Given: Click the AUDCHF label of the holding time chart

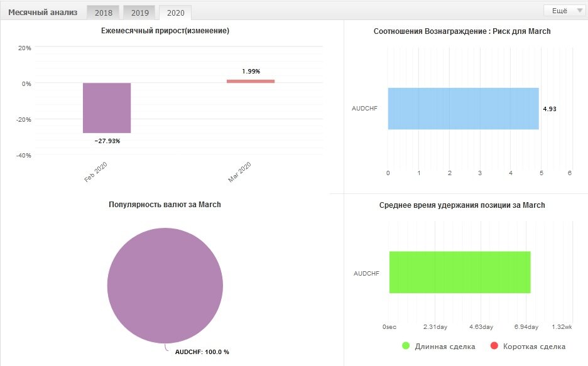Looking at the screenshot, I should pos(366,274).
